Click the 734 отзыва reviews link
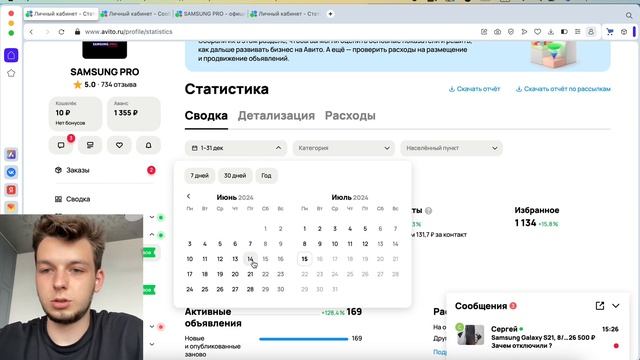 (x=118, y=84)
